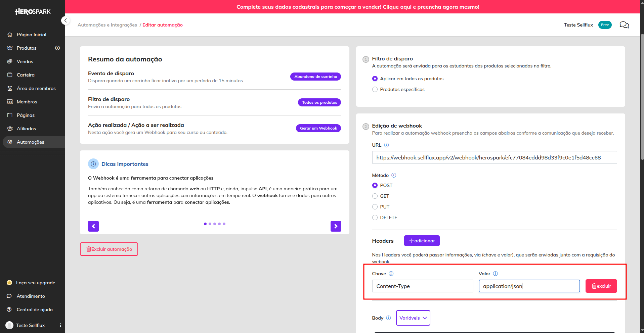Screen dimensions: 644x333
Task: Go back a tip with the left arrow
Action: (93, 226)
